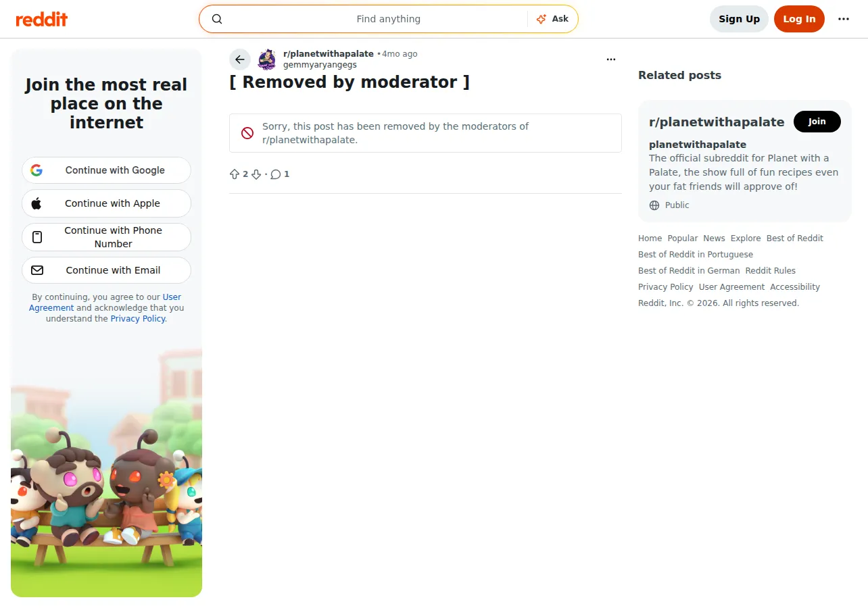Viewport: 868px width, 608px height.
Task: Open Best of Reddit in Portuguese
Action: click(x=696, y=255)
